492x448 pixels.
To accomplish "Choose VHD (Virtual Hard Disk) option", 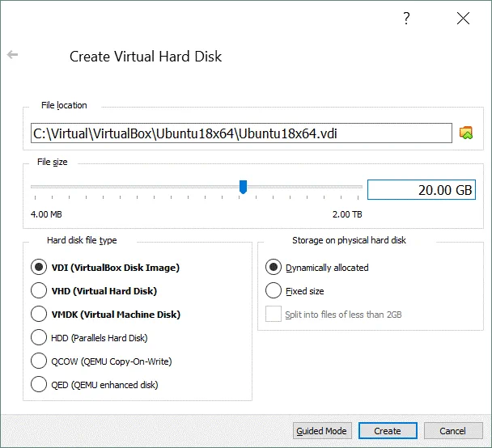I will 38,290.
